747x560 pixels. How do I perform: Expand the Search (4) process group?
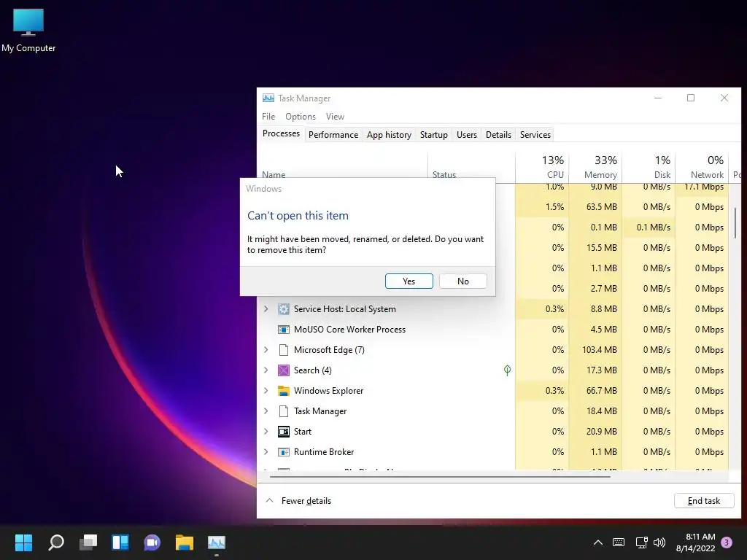tap(266, 370)
